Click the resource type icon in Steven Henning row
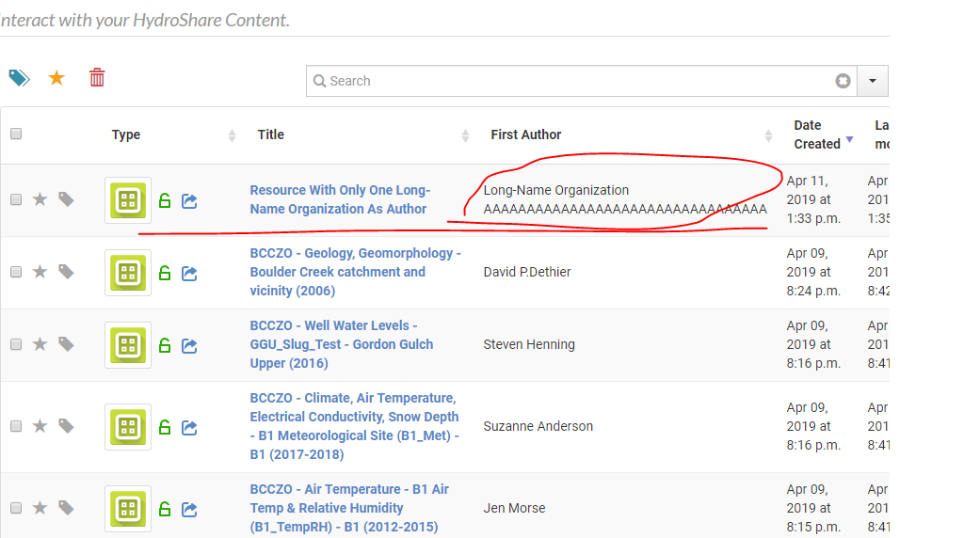 pyautogui.click(x=128, y=345)
